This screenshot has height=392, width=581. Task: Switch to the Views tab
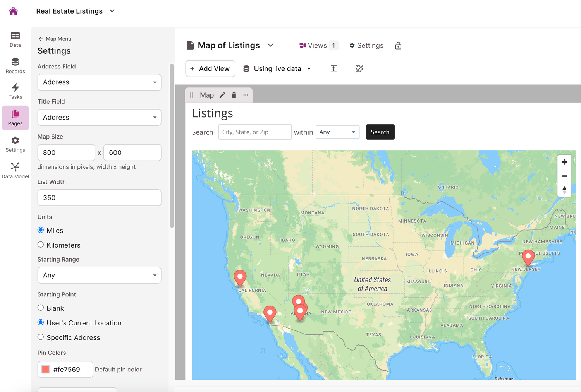(316, 45)
